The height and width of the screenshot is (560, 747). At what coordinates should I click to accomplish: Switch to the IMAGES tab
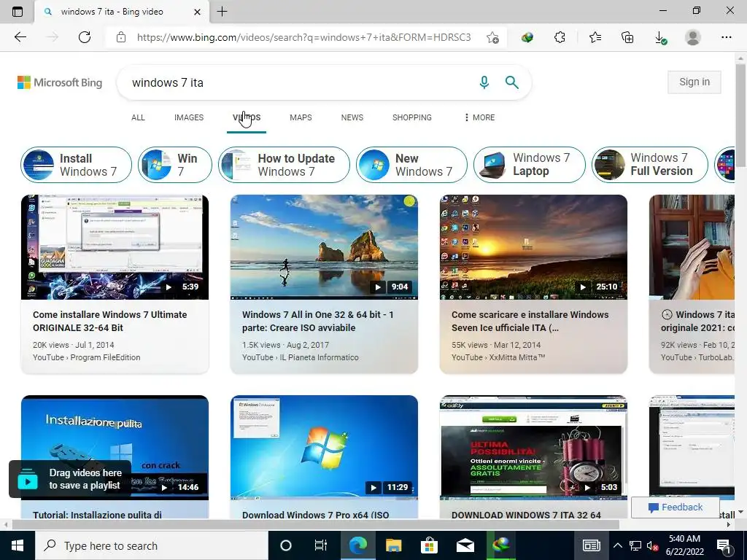(189, 117)
